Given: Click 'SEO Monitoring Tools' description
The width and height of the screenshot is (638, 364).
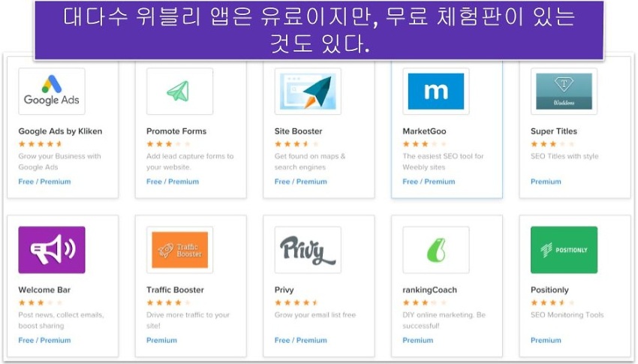Looking at the screenshot, I should tap(567, 314).
